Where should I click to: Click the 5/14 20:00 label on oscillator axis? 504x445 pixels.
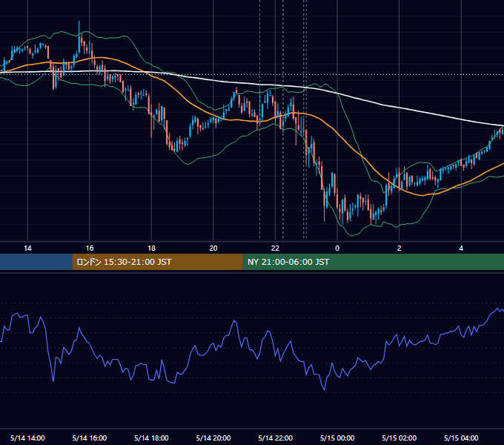[x=213, y=438]
